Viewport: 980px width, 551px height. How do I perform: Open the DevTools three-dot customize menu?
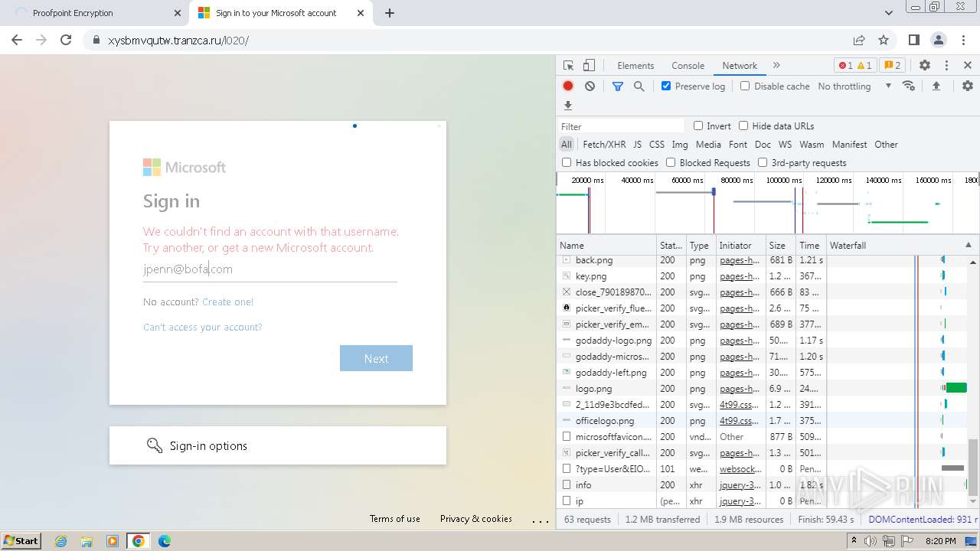coord(946,66)
